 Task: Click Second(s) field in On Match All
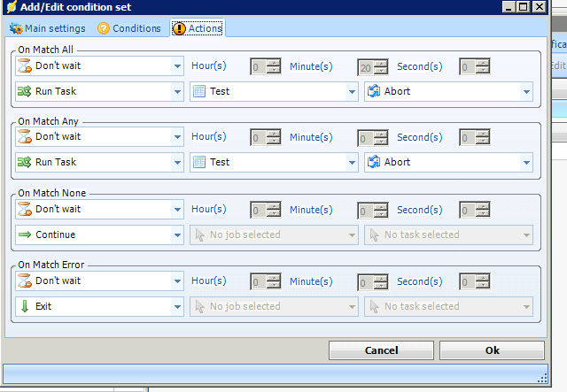pos(473,65)
